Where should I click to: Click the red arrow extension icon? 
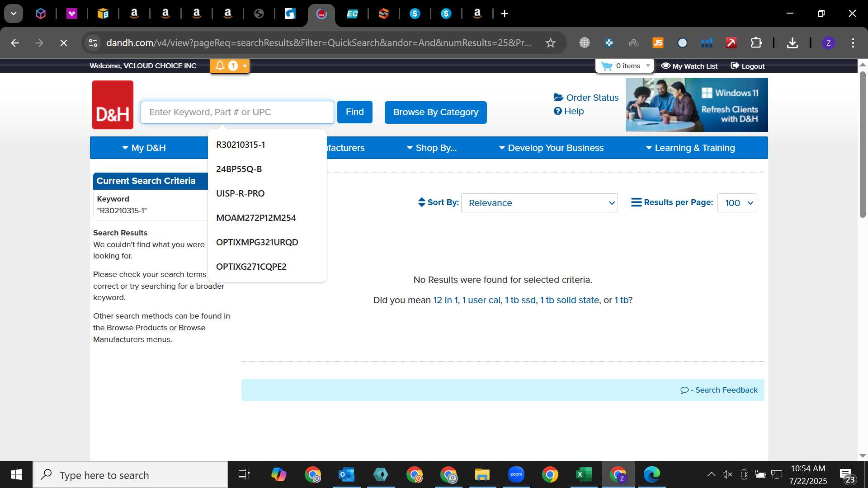pyautogui.click(x=731, y=43)
